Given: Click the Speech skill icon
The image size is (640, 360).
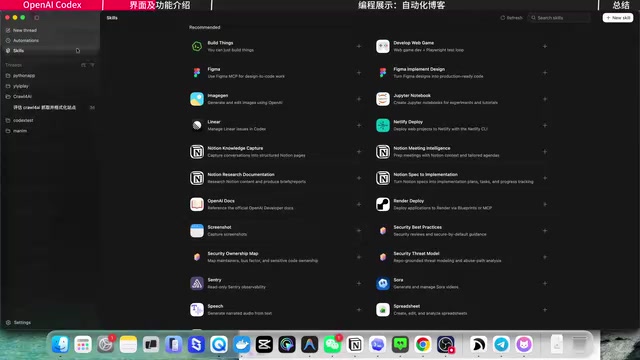Looking at the screenshot, I should (197, 309).
